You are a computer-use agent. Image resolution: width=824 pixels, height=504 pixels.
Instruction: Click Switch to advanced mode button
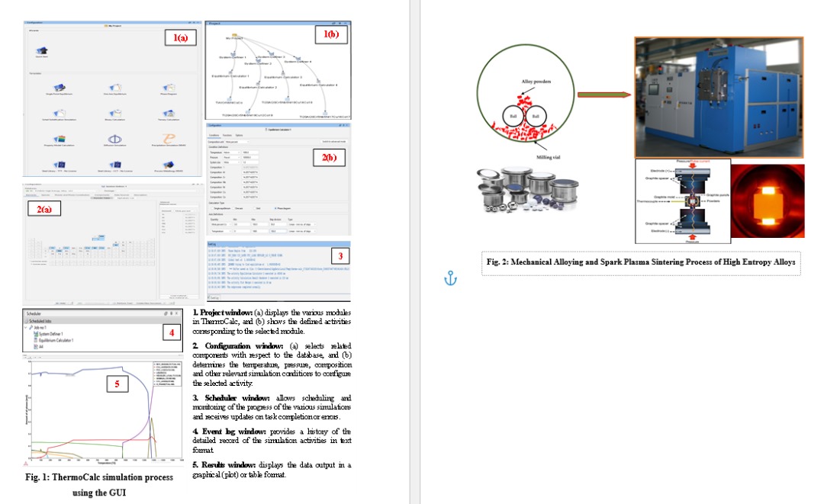[x=334, y=142]
